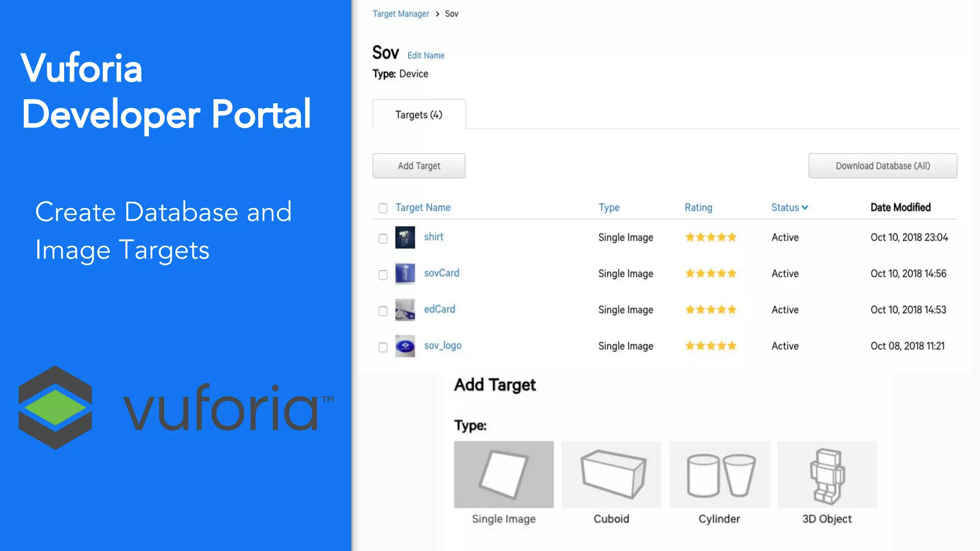This screenshot has height=551, width=980.
Task: Sort by the Type column header
Action: pos(609,208)
